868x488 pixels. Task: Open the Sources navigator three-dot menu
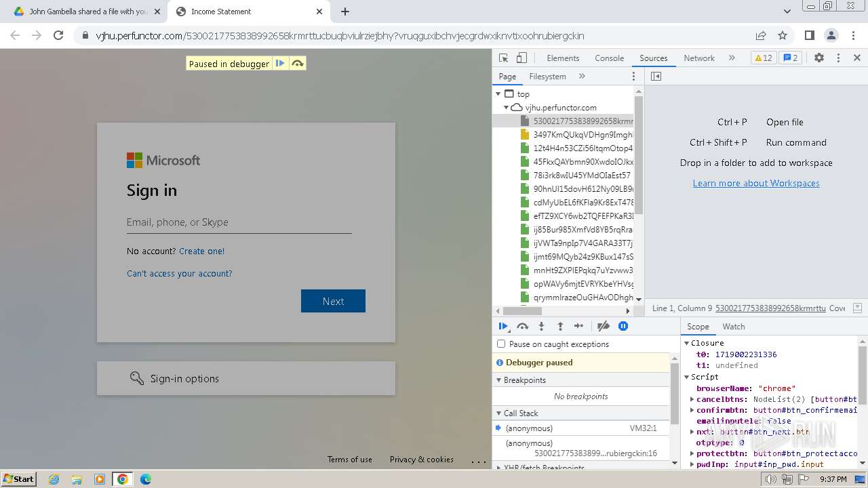[x=634, y=77]
